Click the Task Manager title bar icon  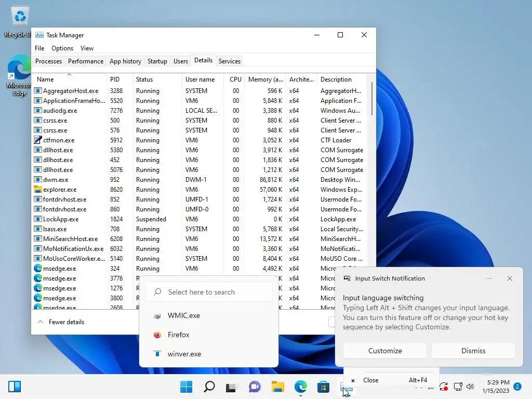click(39, 35)
